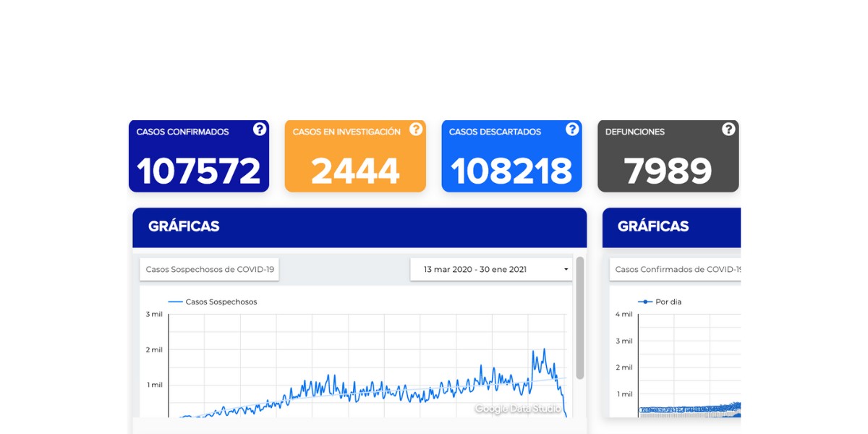Toggle the Por día legend entry
Screen dimensions: 868x434
pos(660,302)
